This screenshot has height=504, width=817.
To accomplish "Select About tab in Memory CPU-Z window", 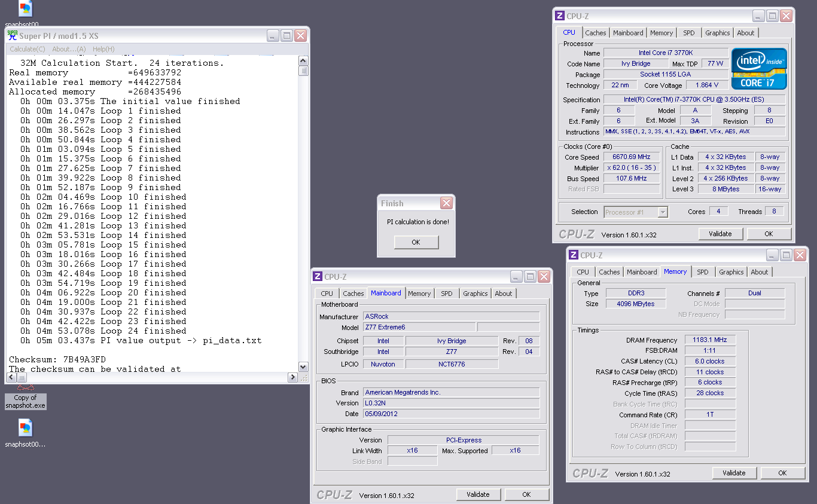I will (x=760, y=272).
